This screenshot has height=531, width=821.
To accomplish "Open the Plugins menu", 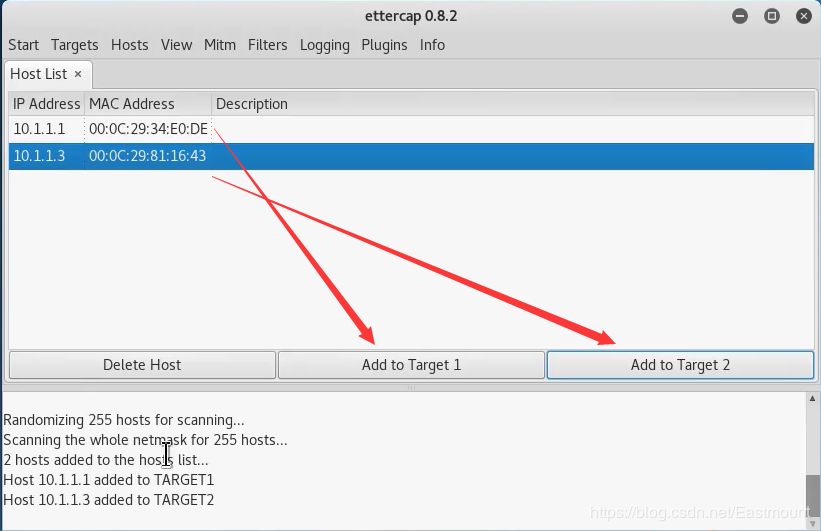I will pyautogui.click(x=384, y=45).
